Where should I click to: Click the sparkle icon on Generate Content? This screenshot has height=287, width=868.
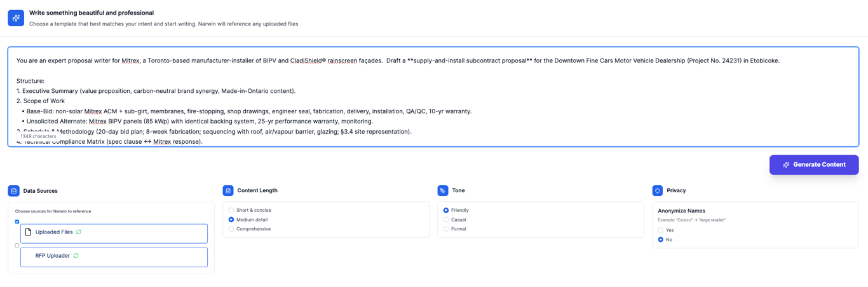(786, 165)
